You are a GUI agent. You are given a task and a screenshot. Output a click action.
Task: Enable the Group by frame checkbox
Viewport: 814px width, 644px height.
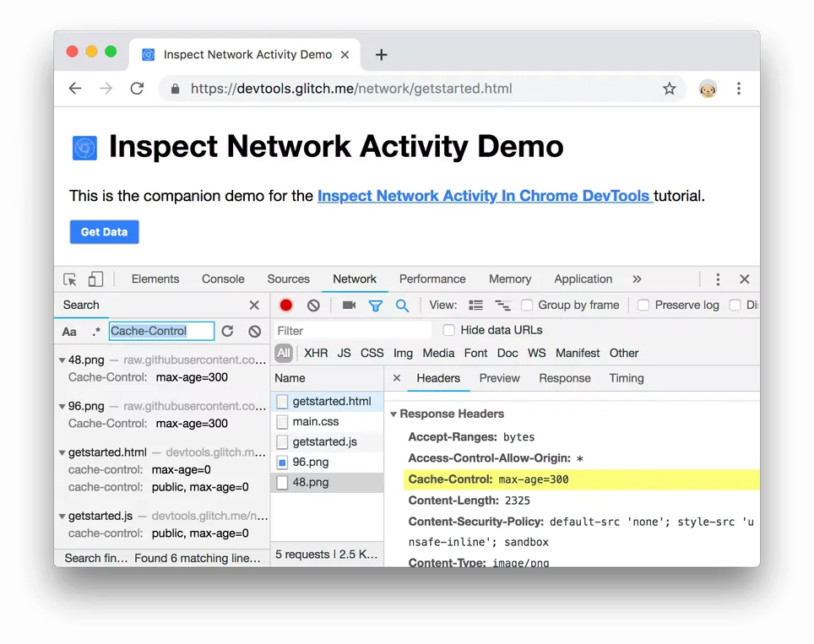(x=527, y=306)
